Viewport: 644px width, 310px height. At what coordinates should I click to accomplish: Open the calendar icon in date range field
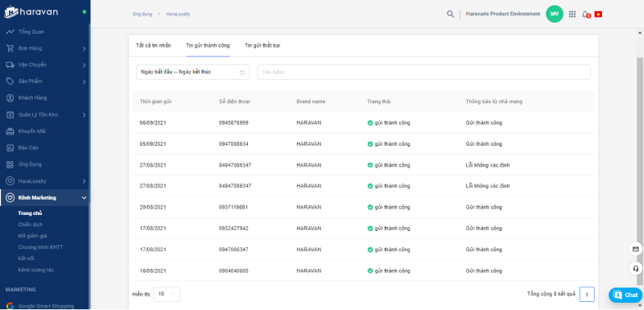242,72
